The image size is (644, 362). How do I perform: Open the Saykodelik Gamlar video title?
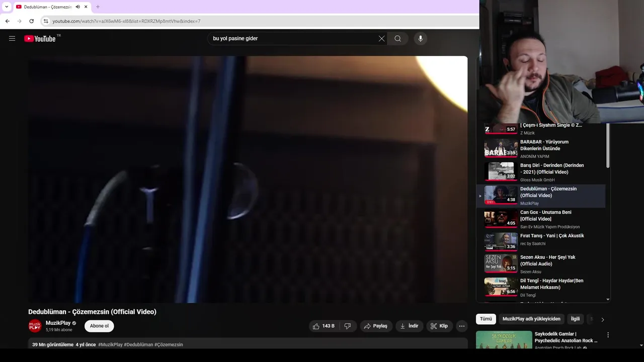tap(566, 337)
